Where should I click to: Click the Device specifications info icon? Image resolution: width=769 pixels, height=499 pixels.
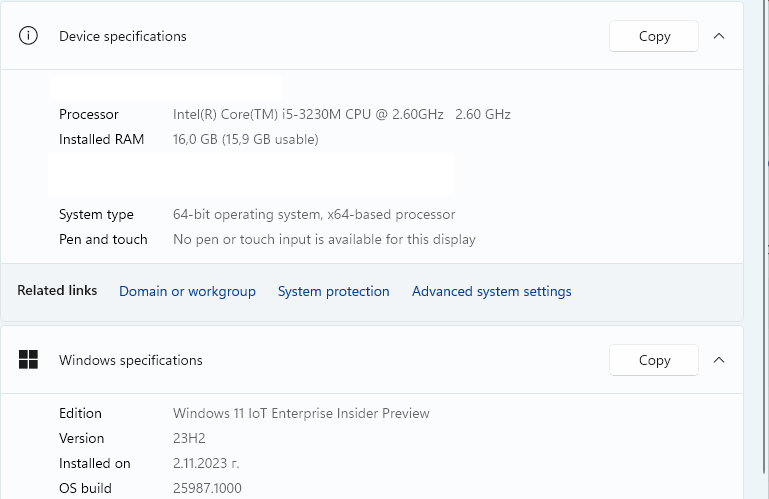[28, 36]
